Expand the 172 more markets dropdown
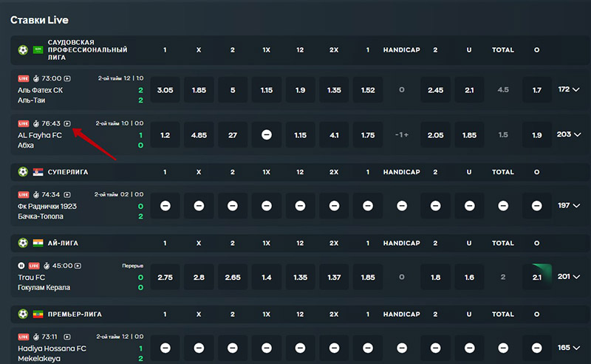This screenshot has width=591, height=364. tap(569, 89)
